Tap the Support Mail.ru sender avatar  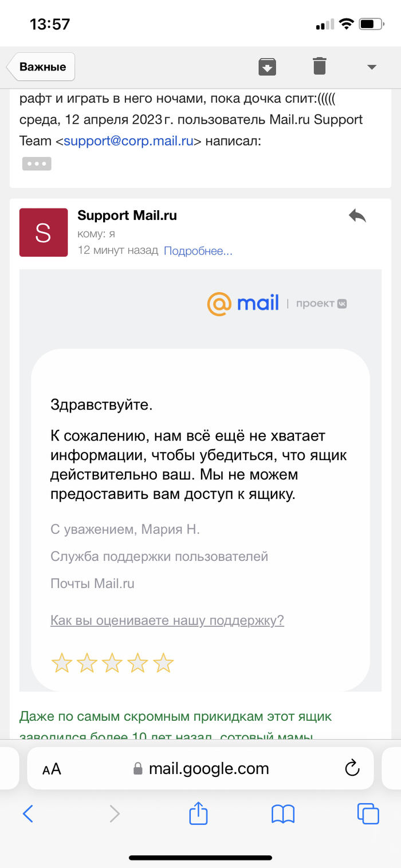(43, 232)
